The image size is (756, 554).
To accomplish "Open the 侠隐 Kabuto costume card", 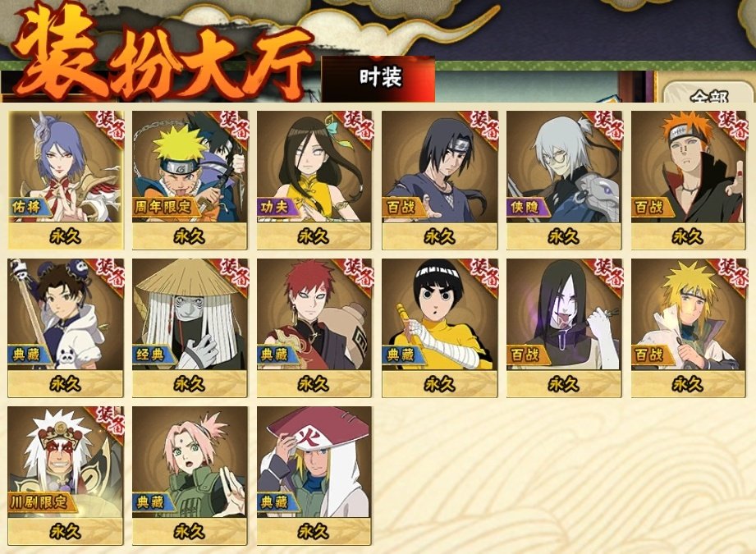I will pos(564,181).
